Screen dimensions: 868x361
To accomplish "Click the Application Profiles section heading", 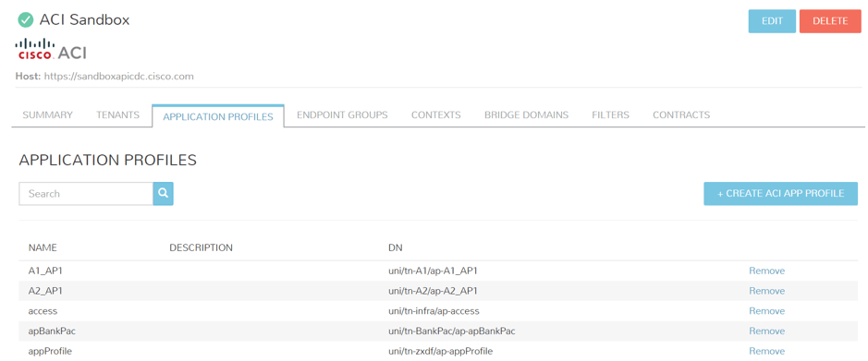I will [x=108, y=161].
